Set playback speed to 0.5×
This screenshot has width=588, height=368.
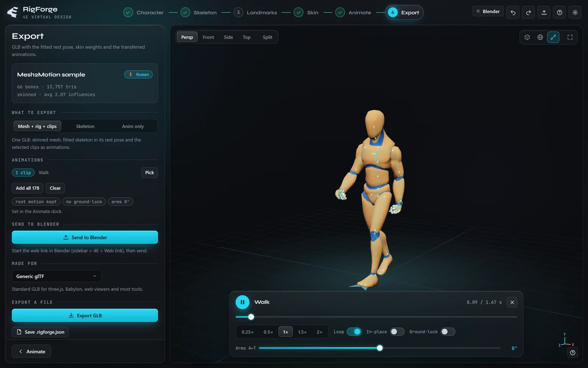tap(268, 332)
